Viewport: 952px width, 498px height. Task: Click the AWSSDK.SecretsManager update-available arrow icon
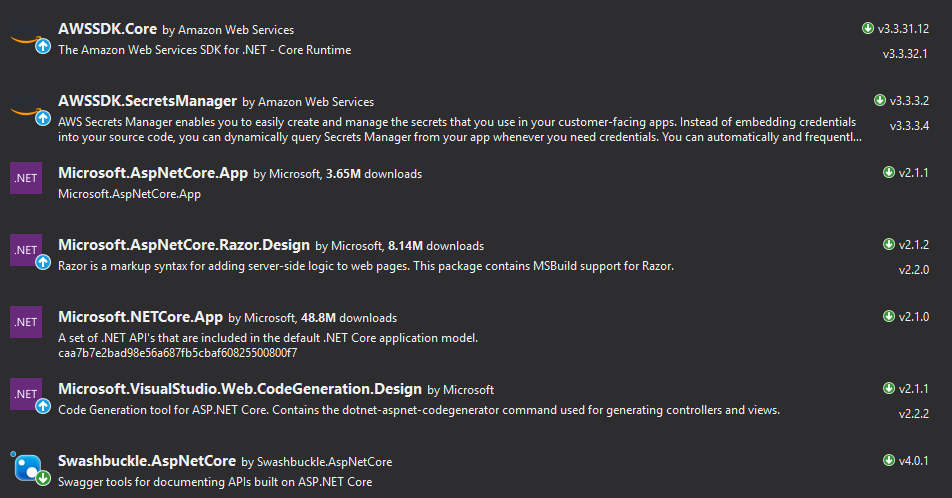click(x=42, y=118)
